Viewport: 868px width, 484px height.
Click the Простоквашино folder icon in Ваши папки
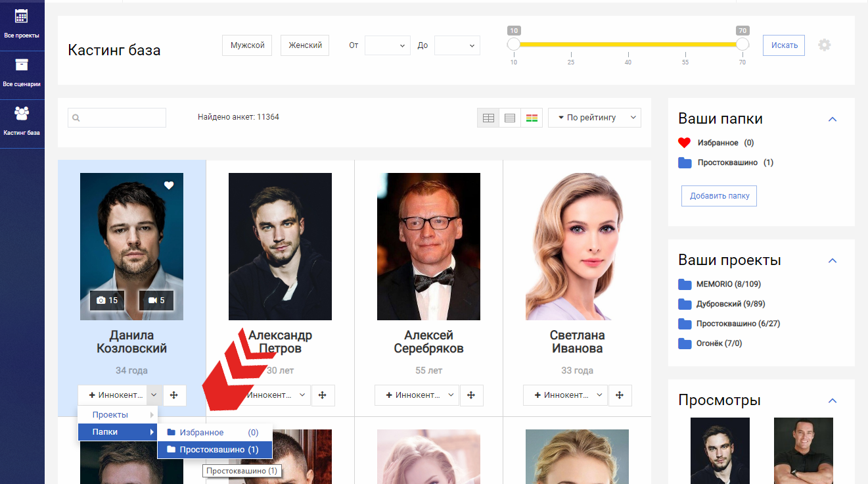[x=685, y=162]
